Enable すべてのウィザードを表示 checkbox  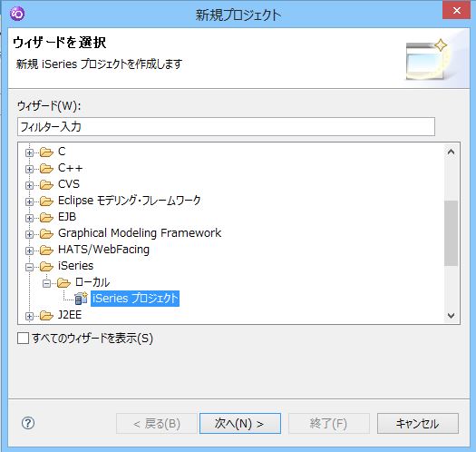pos(23,338)
